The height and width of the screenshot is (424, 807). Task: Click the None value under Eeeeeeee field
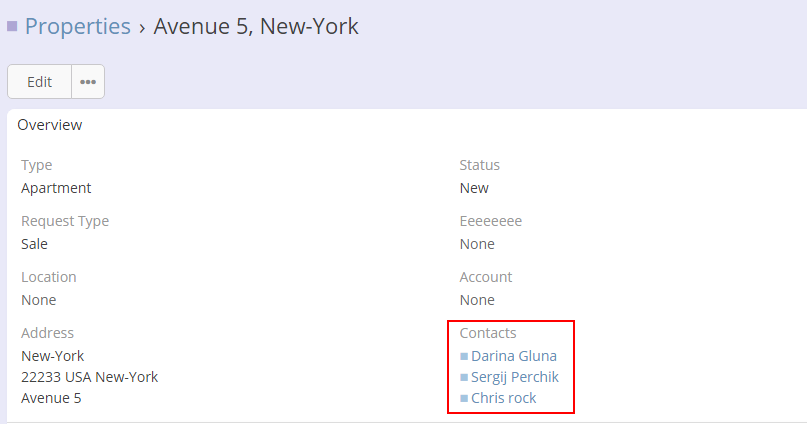[477, 244]
